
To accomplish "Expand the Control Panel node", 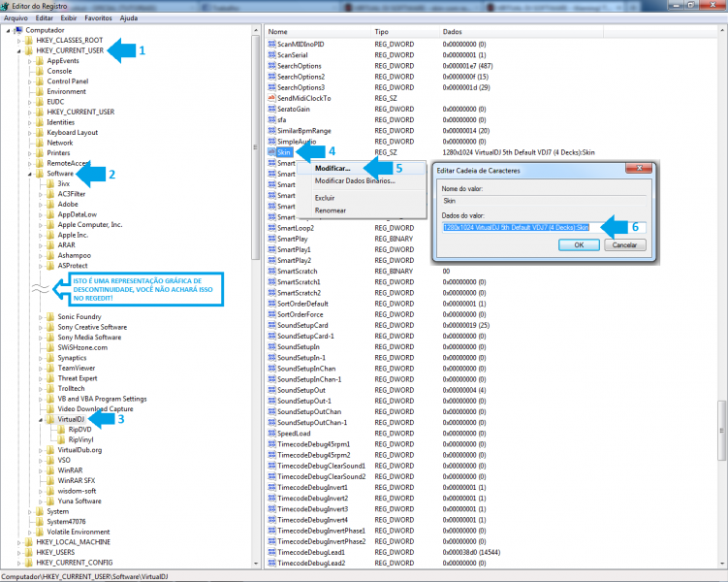I will point(30,81).
